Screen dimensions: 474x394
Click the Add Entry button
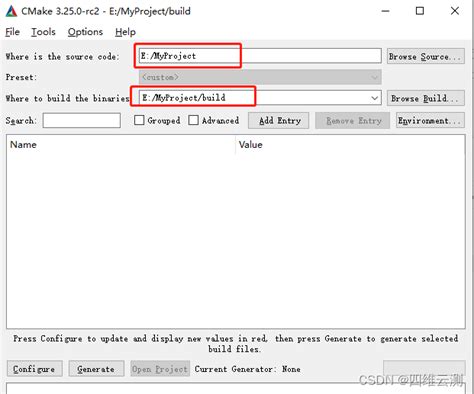coord(278,120)
